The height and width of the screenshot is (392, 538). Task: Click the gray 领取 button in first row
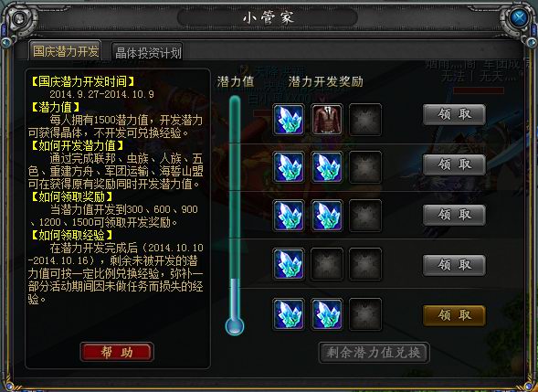pos(454,114)
